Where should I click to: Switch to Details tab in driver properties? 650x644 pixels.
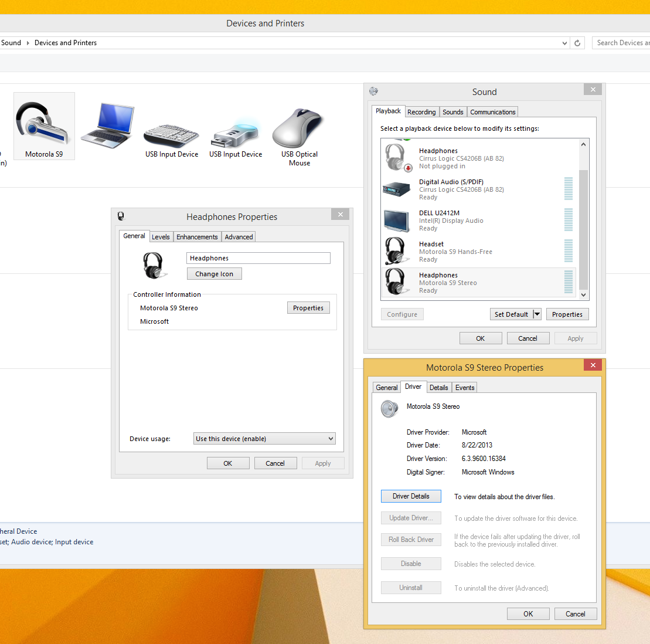coord(438,388)
